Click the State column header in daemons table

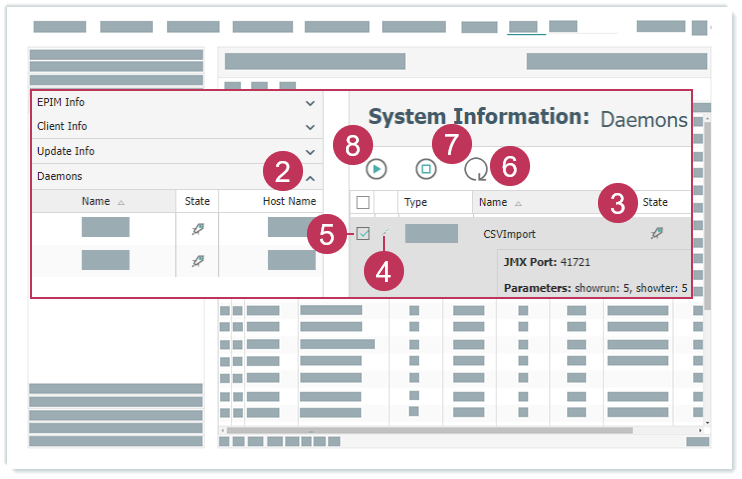[655, 202]
